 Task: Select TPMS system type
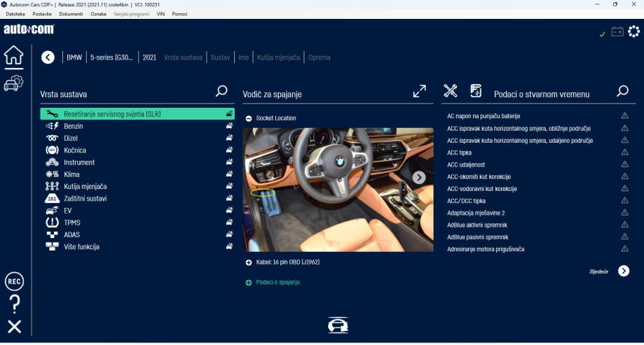point(137,223)
